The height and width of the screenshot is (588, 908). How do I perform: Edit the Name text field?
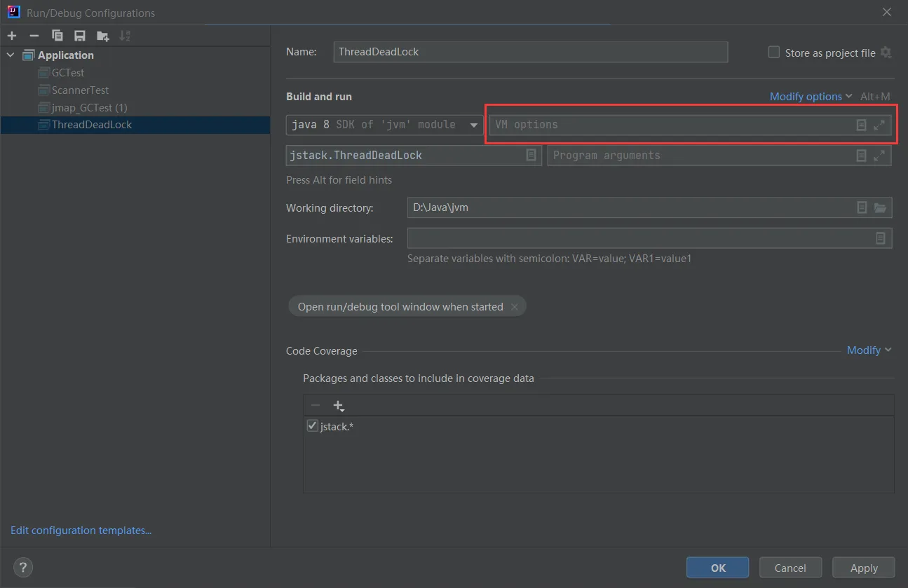point(531,52)
